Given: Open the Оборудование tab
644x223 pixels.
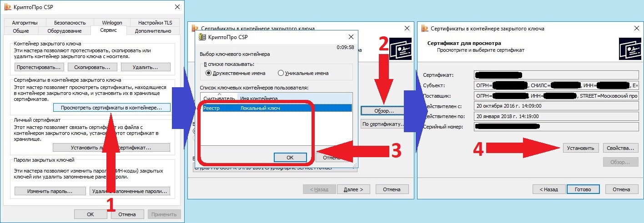Looking at the screenshot, I should [64, 31].
